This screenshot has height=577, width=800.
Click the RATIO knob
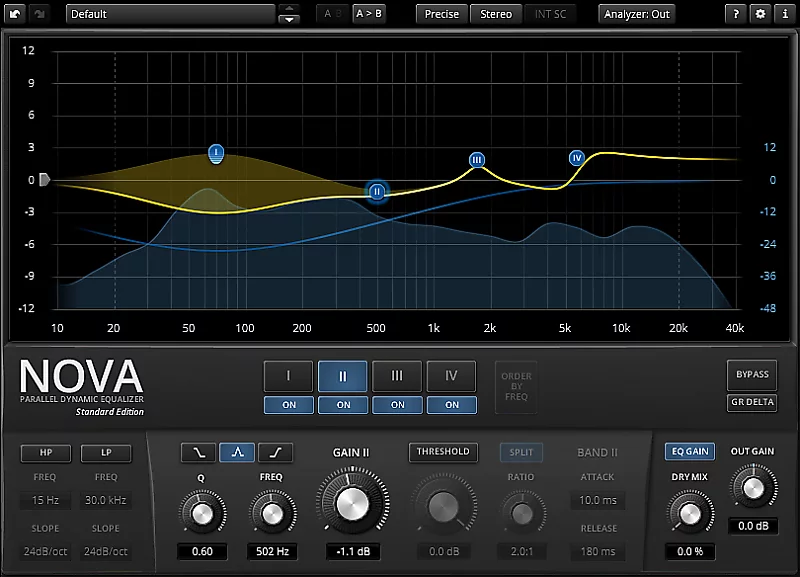coord(522,513)
